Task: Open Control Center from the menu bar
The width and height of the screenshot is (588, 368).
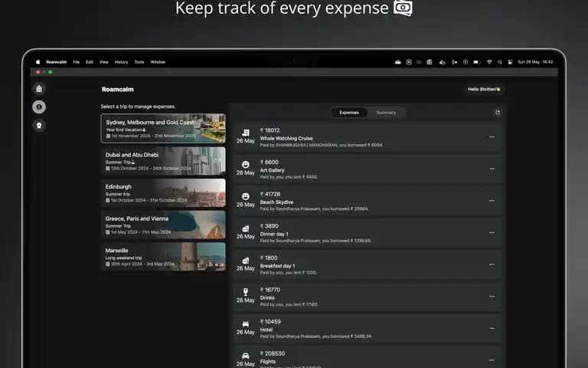Action: point(510,62)
